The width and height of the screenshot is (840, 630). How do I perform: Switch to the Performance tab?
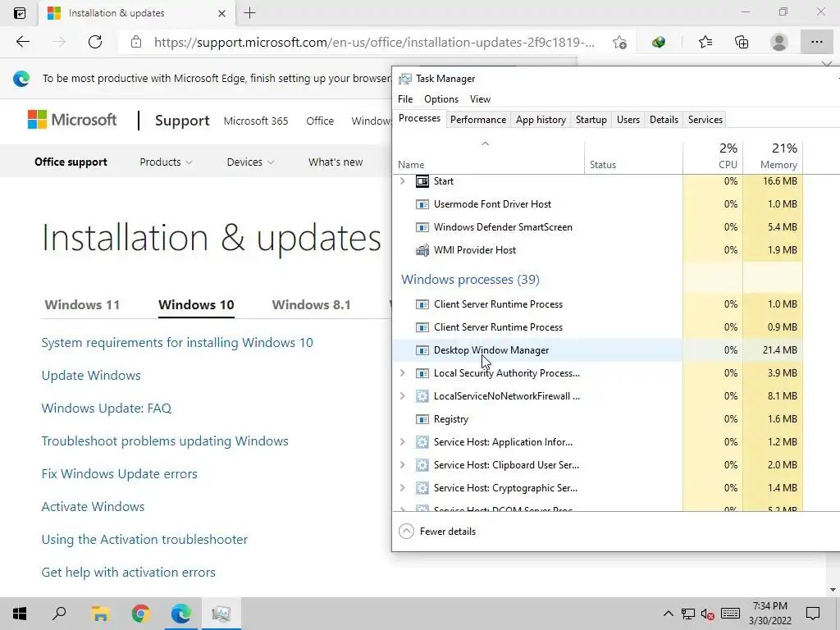[478, 120]
